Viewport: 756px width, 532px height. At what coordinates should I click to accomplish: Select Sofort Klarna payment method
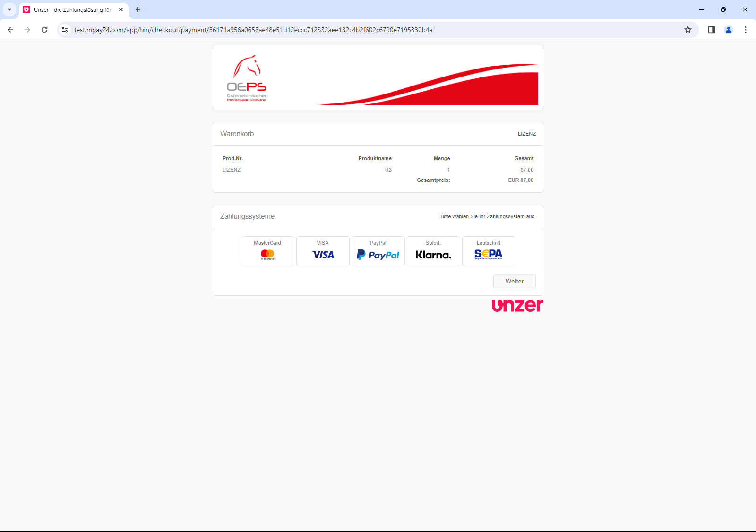pyautogui.click(x=433, y=251)
